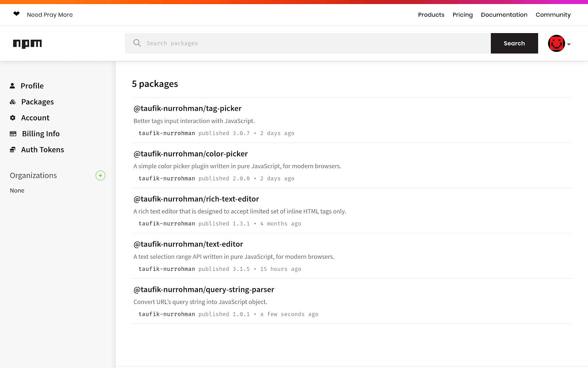
Task: Select Packages in the sidebar
Action: pyautogui.click(x=37, y=102)
